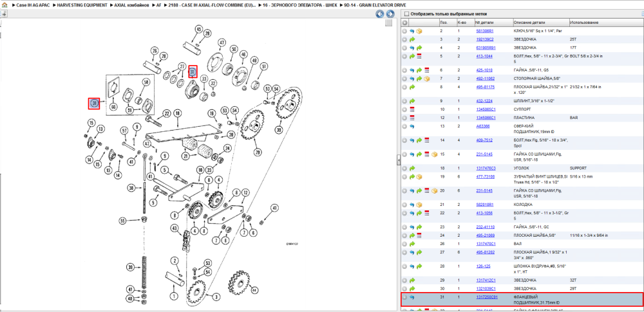Click the gray select circle for row 2 КЛЮЧ
Viewport: 644px width, 312px height.
click(404, 31)
